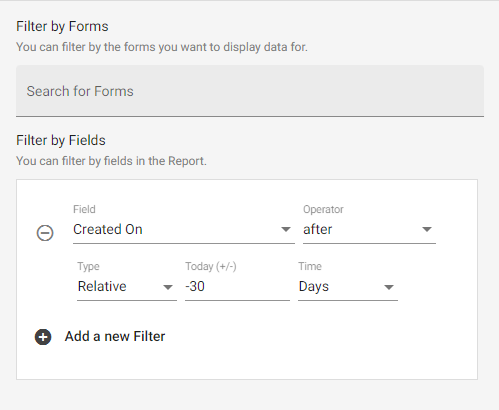Remove the Created On filter with minus icon

[x=45, y=233]
